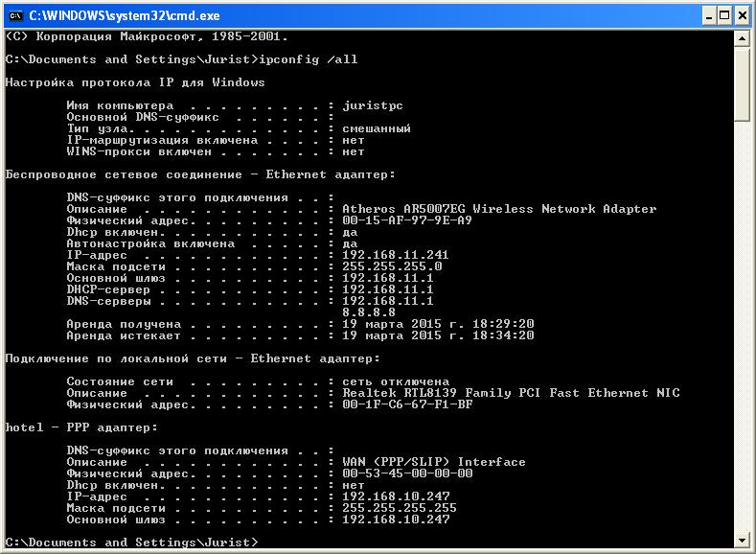
Task: Open the cmd.exe system menu icon
Action: pyautogui.click(x=14, y=15)
